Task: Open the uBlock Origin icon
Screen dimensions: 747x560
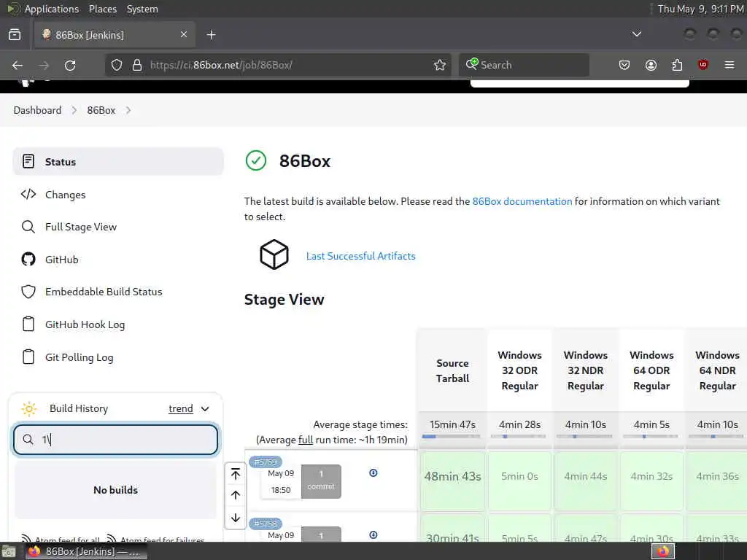Action: coord(703,65)
